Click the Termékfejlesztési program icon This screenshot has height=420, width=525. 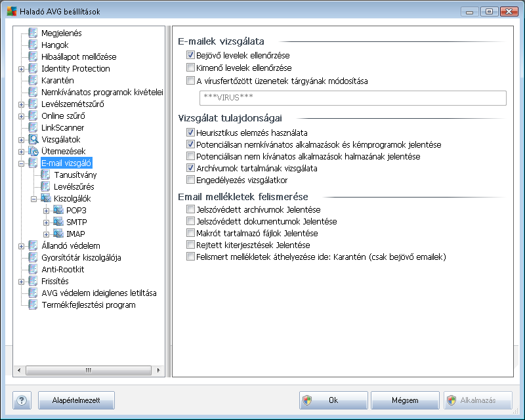coord(33,304)
